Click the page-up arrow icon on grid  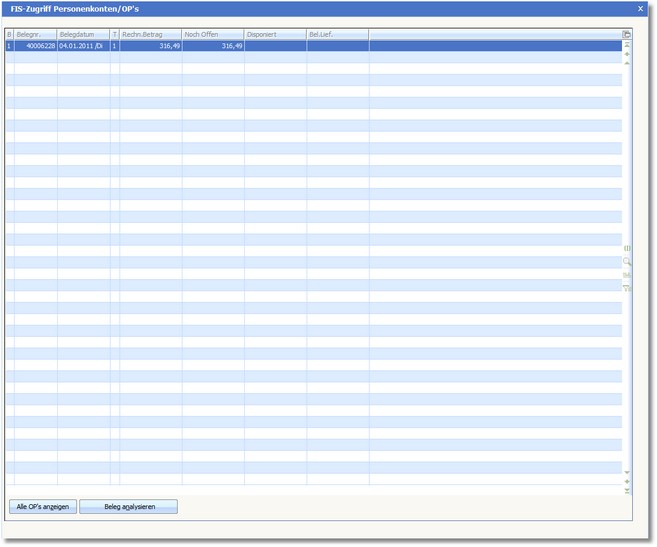pos(627,54)
